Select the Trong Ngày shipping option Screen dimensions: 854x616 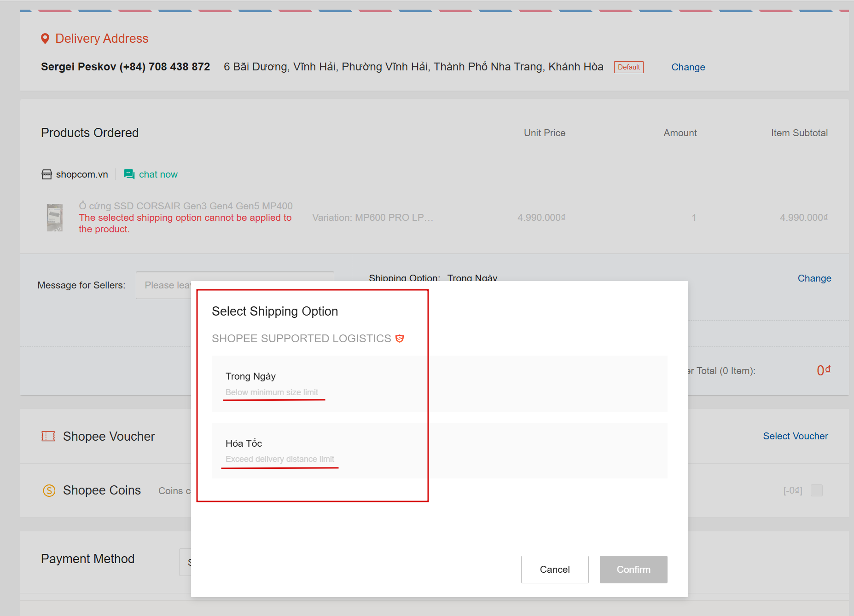pos(440,384)
